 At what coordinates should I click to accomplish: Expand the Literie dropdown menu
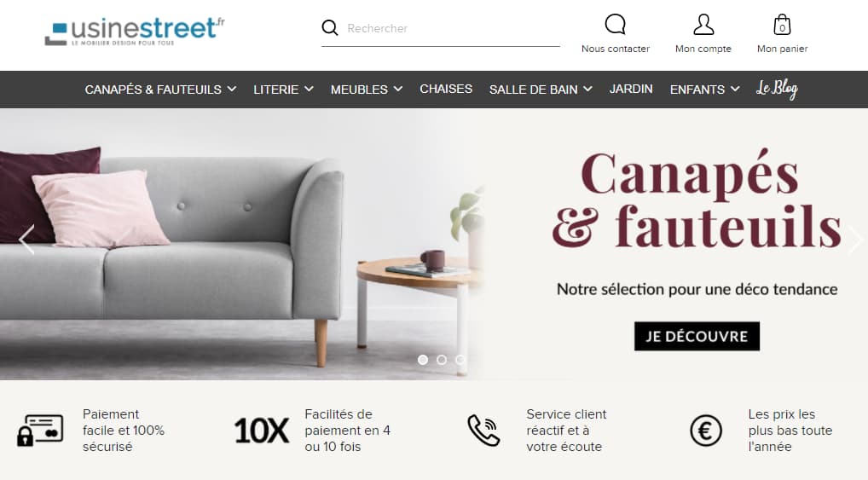point(283,90)
